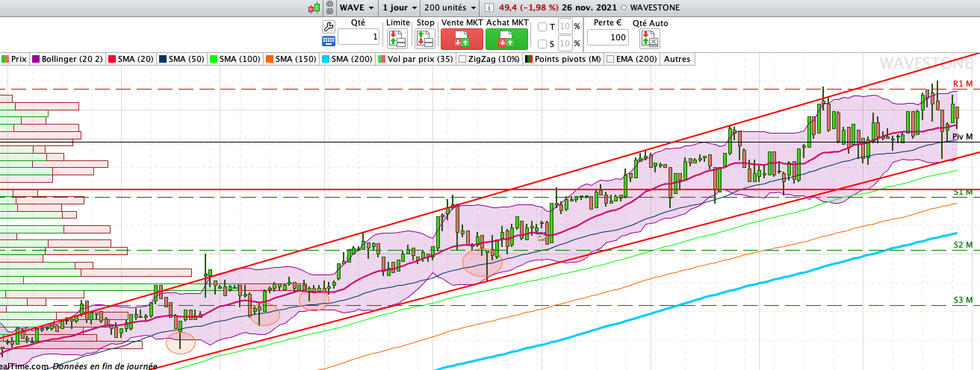980x370 pixels.
Task: Click the green Achat MKT button
Action: click(506, 39)
